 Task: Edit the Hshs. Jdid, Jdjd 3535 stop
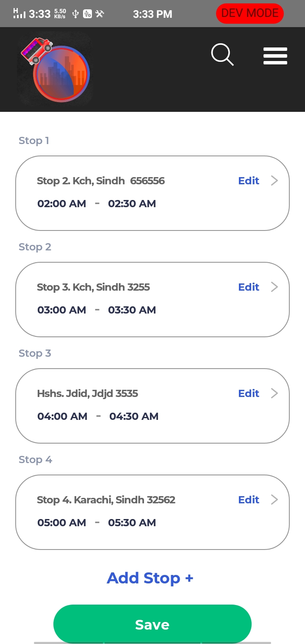point(249,394)
